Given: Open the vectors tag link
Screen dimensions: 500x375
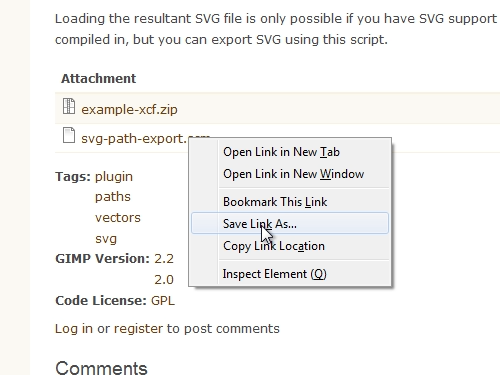Looking at the screenshot, I should [118, 218].
